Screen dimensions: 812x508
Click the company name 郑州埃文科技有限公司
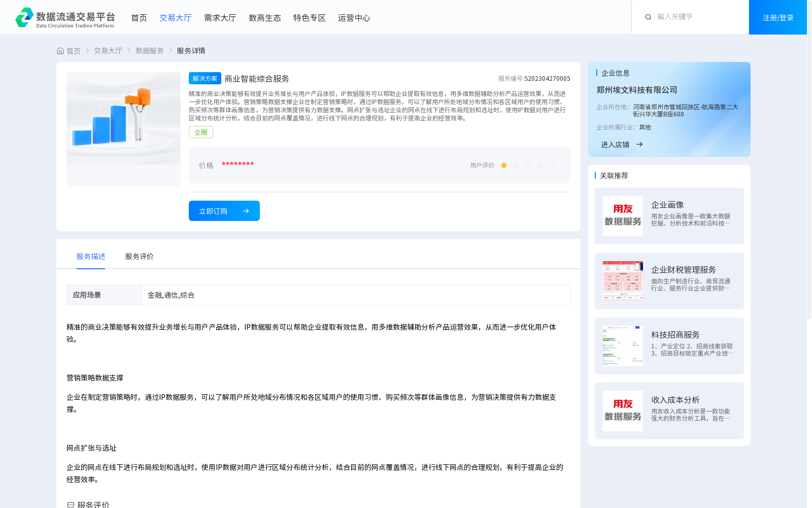[x=636, y=90]
